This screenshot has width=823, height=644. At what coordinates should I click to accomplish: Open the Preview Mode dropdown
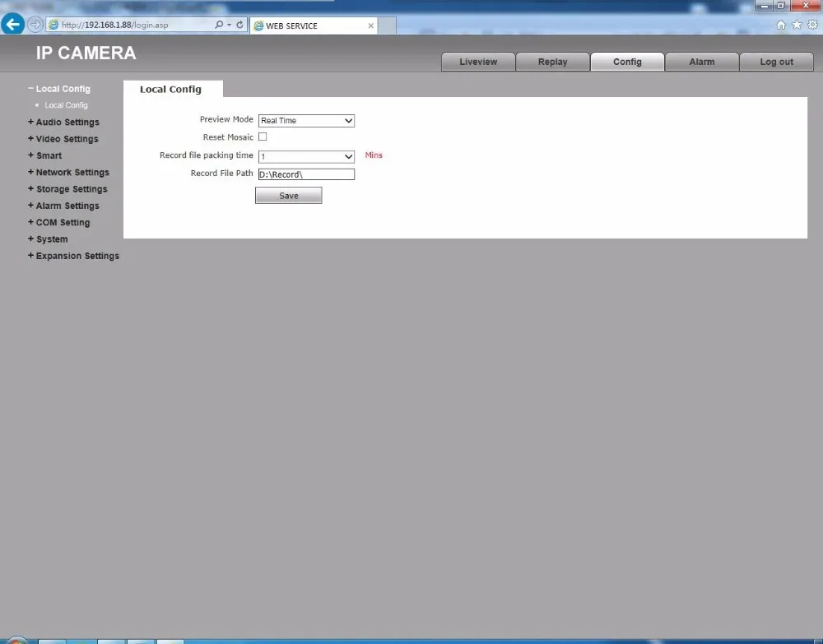tap(306, 121)
